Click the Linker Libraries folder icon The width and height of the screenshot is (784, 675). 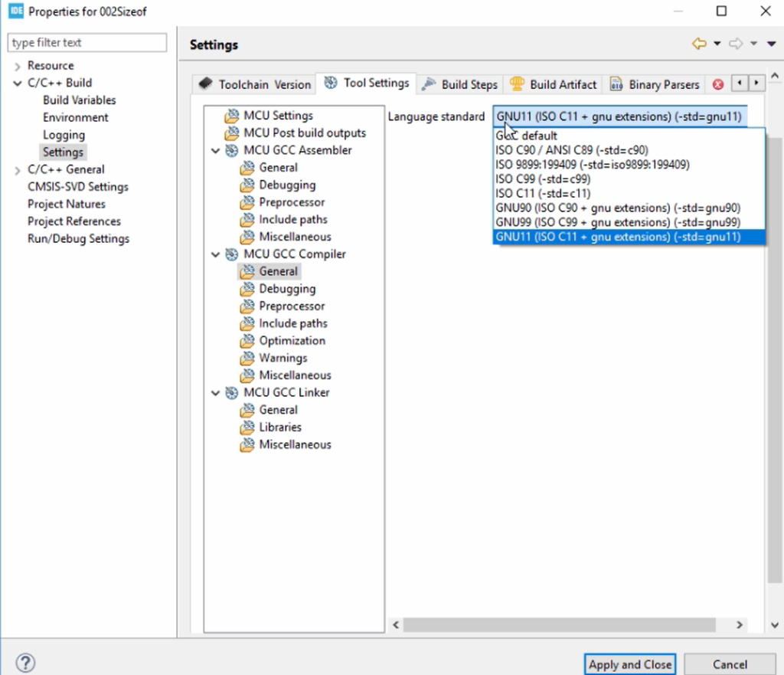(247, 428)
